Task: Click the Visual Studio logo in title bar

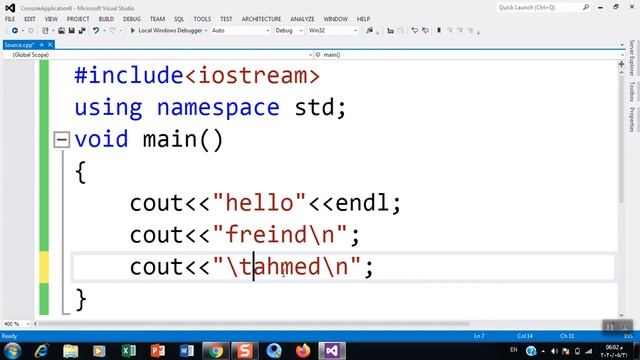Action: pyautogui.click(x=10, y=8)
